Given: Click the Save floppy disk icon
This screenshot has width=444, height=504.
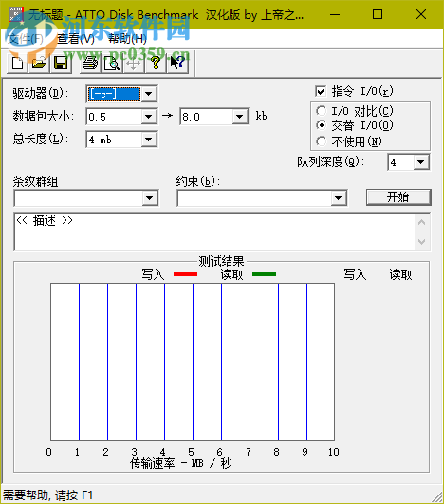Looking at the screenshot, I should click(61, 63).
